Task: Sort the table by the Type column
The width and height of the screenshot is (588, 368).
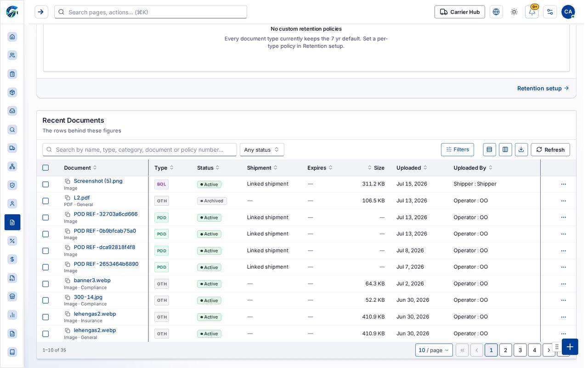Action: (164, 168)
